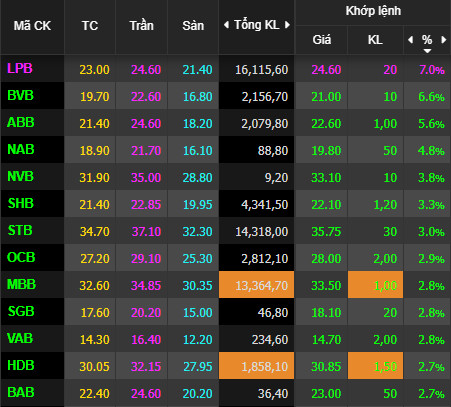Image resolution: width=451 pixels, height=407 pixels.
Task: Click highlighted HDB total volume 1,858,10
Action: coord(257,365)
